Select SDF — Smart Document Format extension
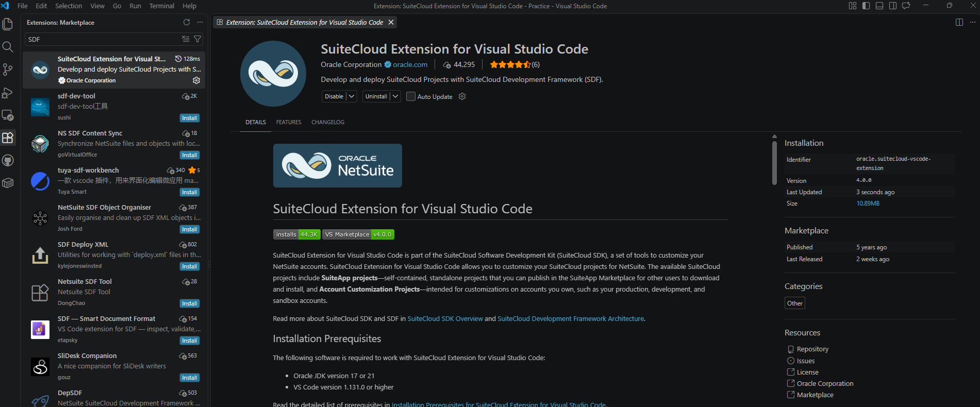This screenshot has height=407, width=980. point(114,329)
